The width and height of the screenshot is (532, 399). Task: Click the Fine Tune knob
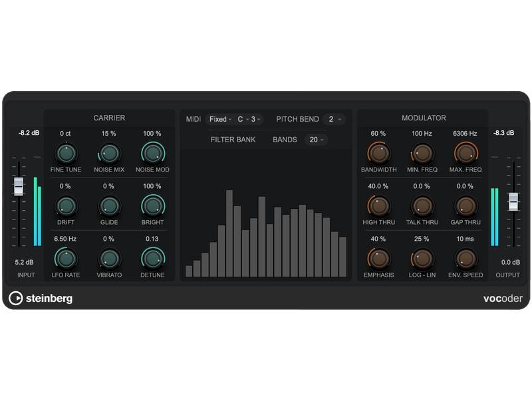(66, 154)
